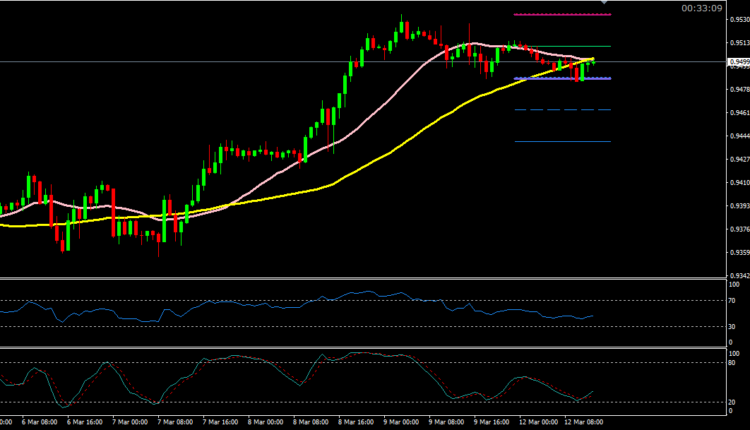
Task: Click the 7 Mar 08:00 time label
Action: click(x=132, y=422)
